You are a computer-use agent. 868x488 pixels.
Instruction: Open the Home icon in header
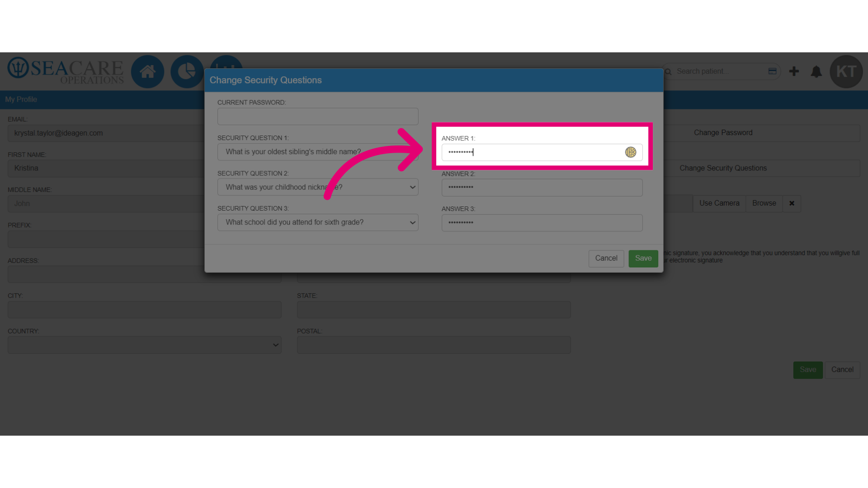(x=147, y=71)
